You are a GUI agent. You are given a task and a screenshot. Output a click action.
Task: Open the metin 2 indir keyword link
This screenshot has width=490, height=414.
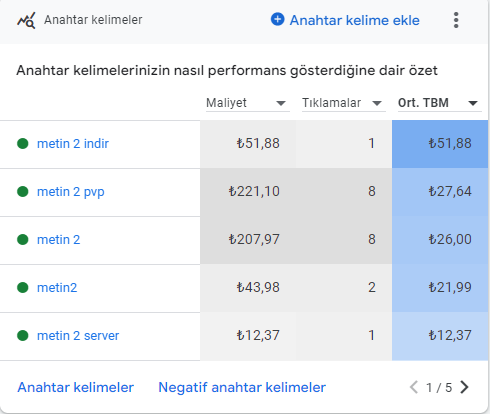click(73, 144)
